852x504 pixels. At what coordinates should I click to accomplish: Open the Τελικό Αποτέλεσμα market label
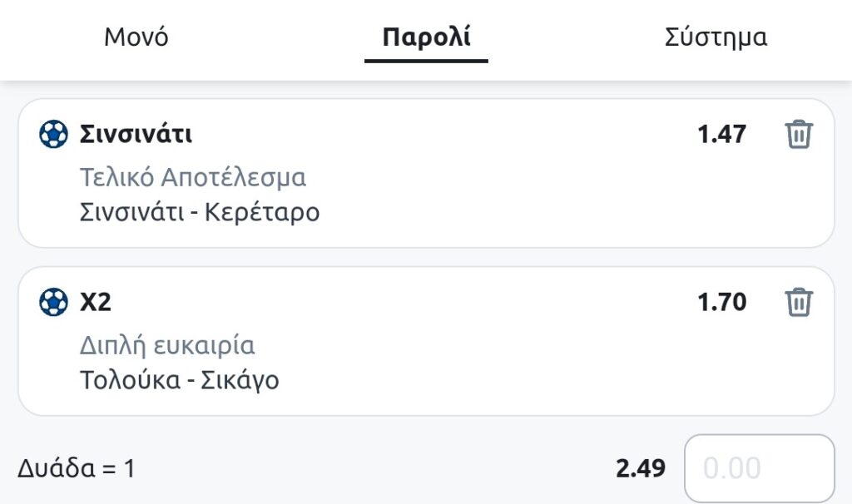tap(193, 177)
